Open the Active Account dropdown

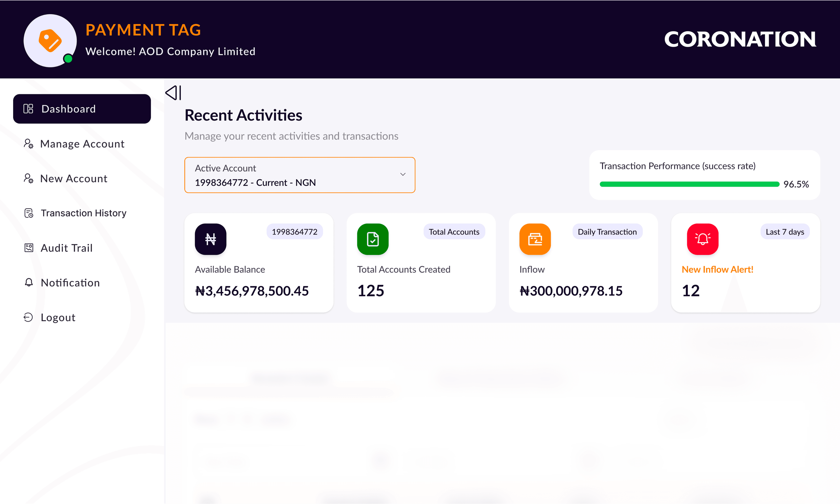pyautogui.click(x=299, y=175)
